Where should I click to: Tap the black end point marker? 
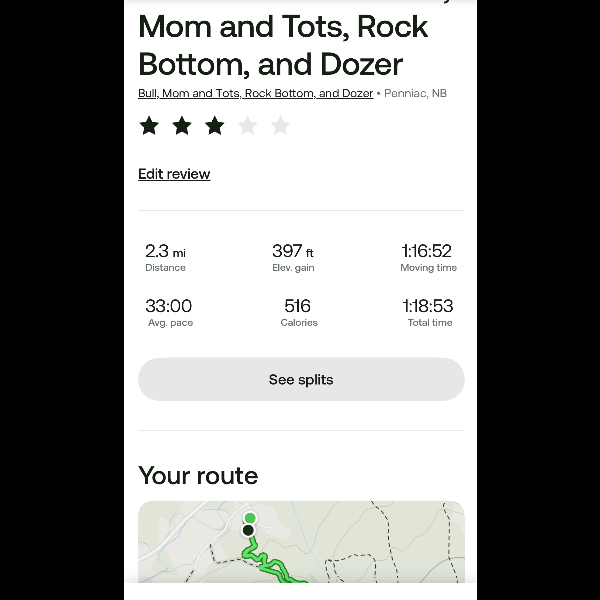[248, 531]
